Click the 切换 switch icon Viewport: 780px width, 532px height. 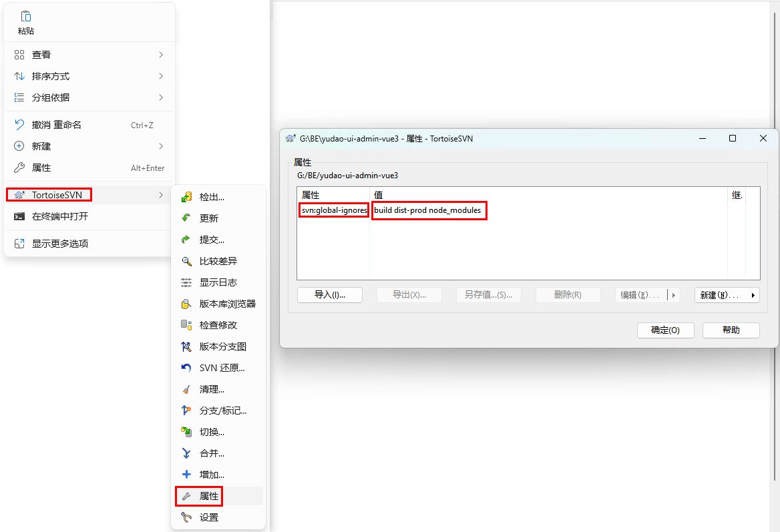pyautogui.click(x=186, y=432)
